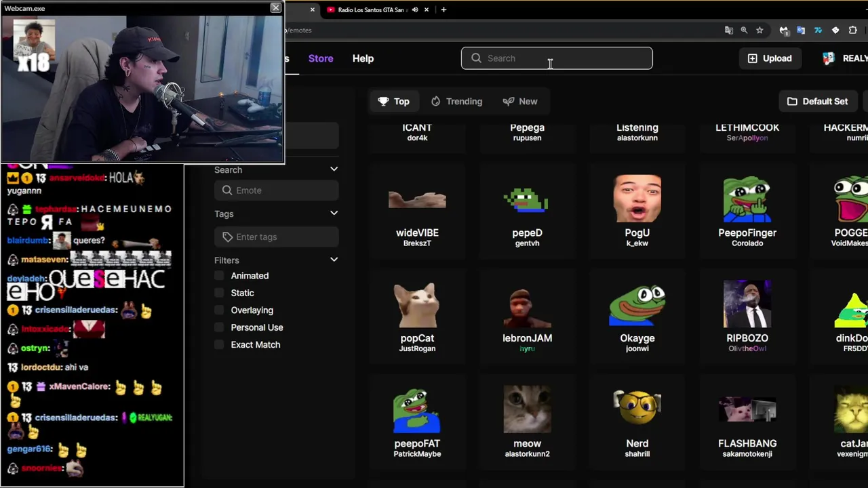Click the Upload button
The image size is (868, 488).
[x=770, y=58]
